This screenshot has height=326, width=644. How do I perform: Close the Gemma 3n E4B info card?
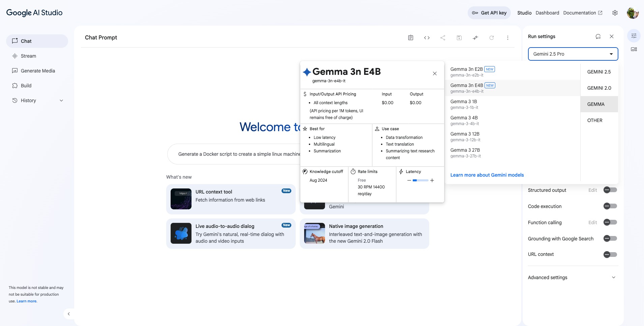(435, 73)
